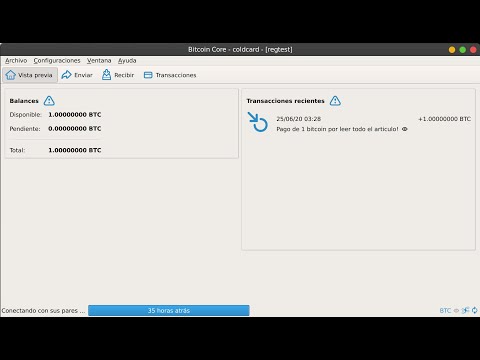The height and width of the screenshot is (360, 480).
Task: Click the yellow minimize window button
Action: tap(452, 50)
